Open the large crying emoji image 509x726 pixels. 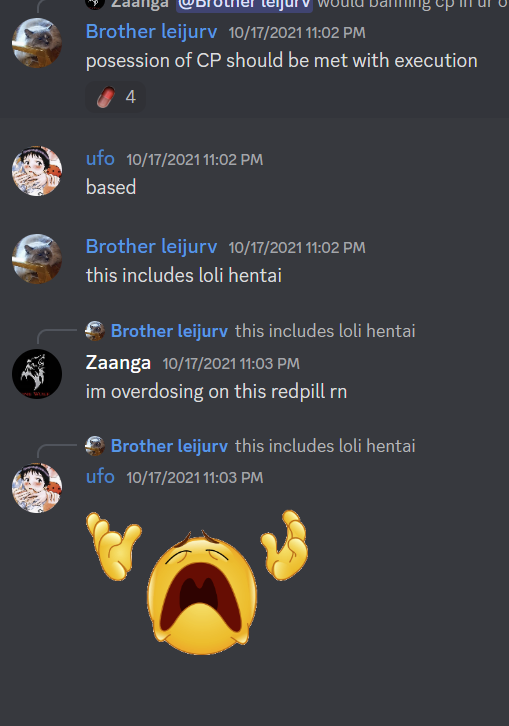[197, 582]
